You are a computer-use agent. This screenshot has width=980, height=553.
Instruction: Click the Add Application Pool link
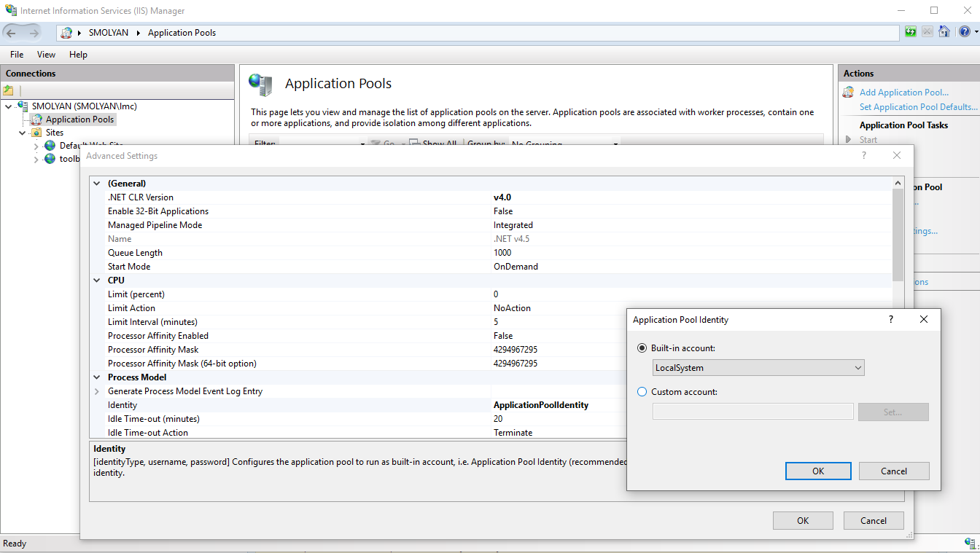click(904, 93)
